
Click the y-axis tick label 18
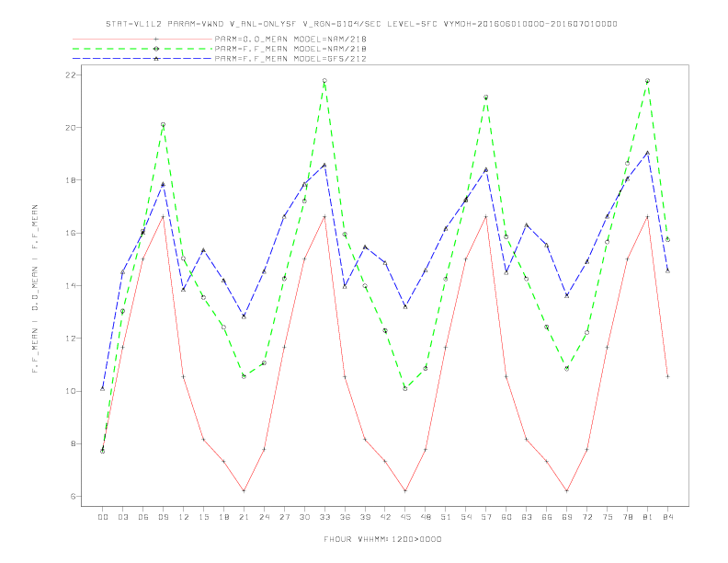(73, 180)
